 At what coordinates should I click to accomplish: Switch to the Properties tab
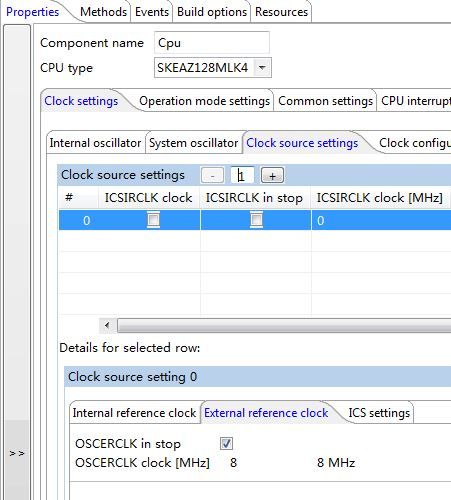pyautogui.click(x=32, y=12)
